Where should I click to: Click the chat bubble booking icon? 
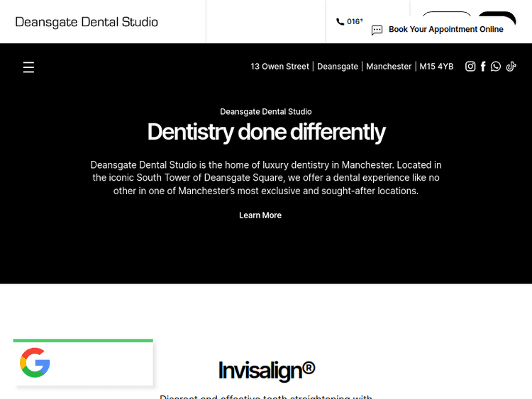(x=377, y=30)
